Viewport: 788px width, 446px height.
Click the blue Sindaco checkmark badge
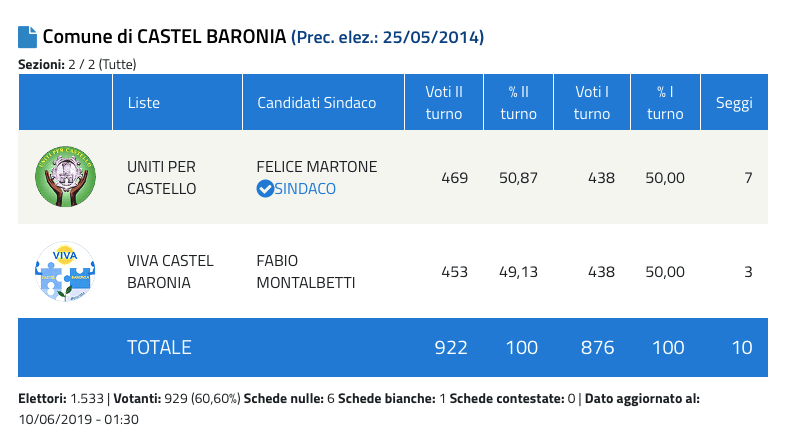pos(265,188)
